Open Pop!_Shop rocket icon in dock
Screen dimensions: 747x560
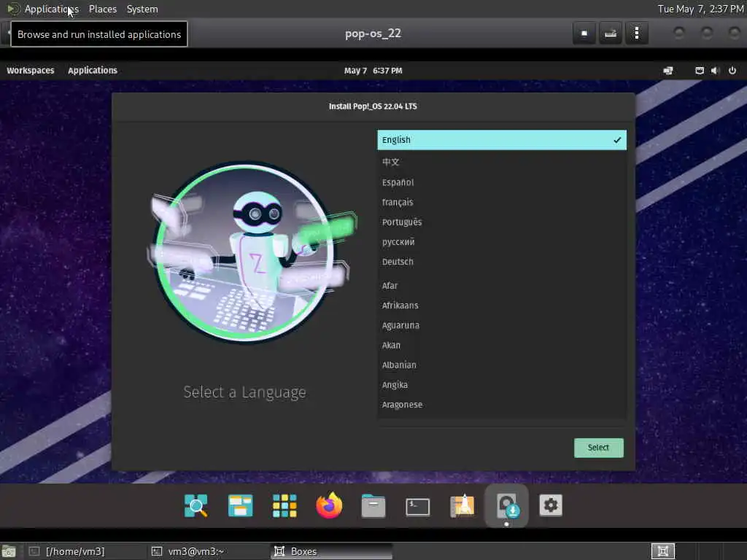pyautogui.click(x=462, y=506)
